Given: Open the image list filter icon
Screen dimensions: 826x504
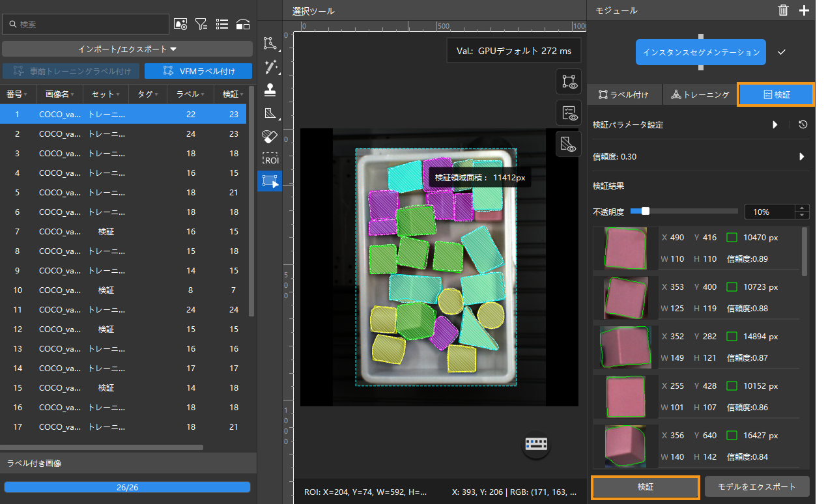Looking at the screenshot, I should (x=201, y=24).
